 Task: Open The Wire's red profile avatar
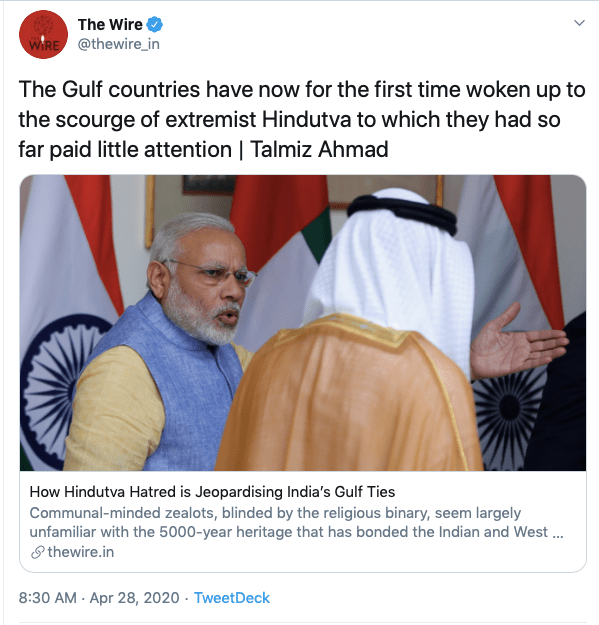click(43, 35)
